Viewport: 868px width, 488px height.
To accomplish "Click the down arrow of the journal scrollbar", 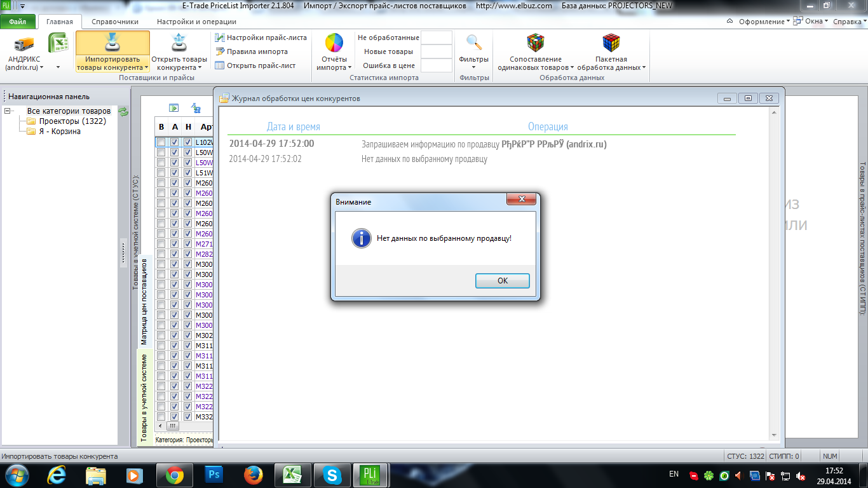I will 774,435.
